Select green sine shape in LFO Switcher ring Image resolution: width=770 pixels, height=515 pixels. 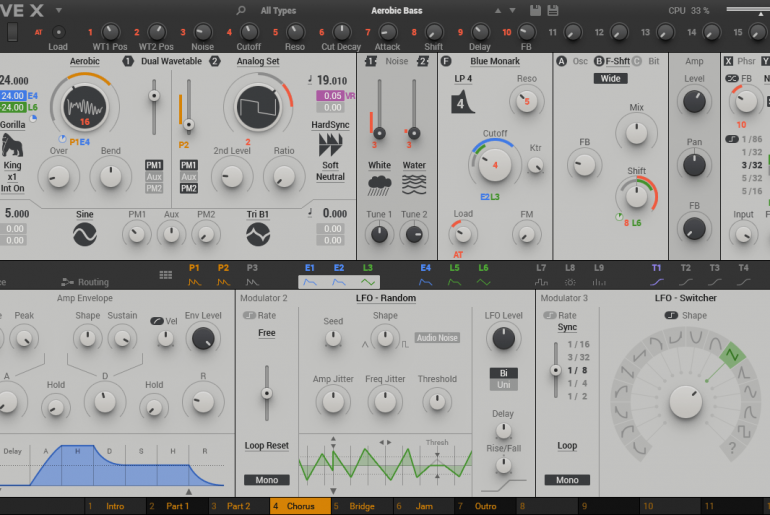coord(732,354)
